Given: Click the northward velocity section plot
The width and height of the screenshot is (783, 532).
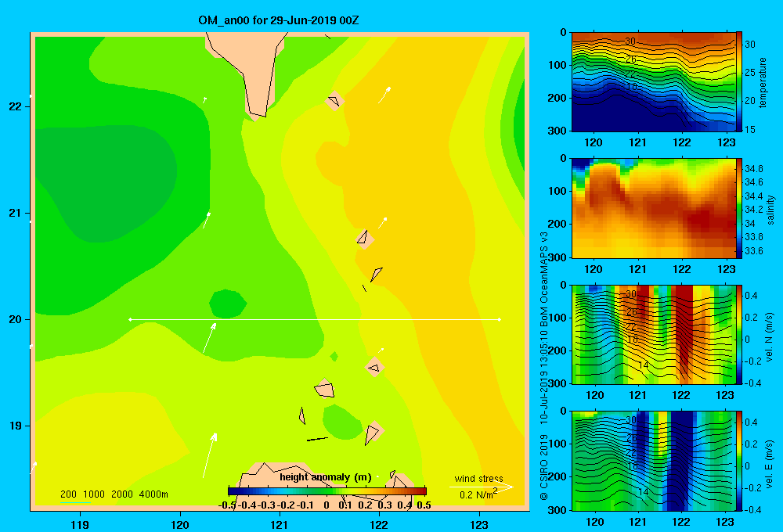Looking at the screenshot, I should coord(654,334).
